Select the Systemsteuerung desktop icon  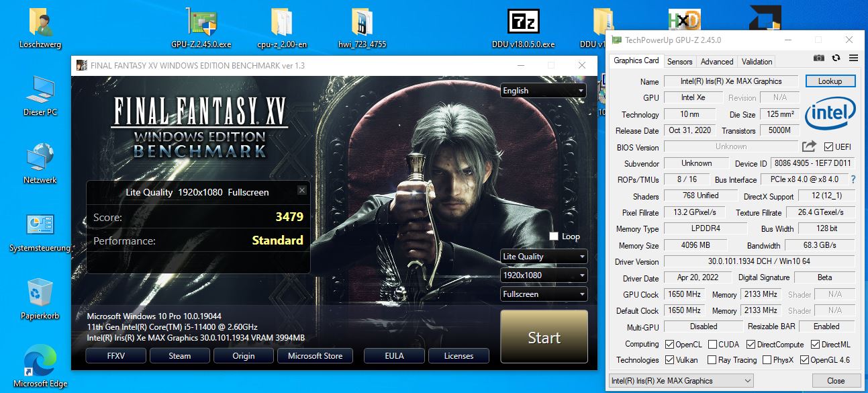pos(40,233)
